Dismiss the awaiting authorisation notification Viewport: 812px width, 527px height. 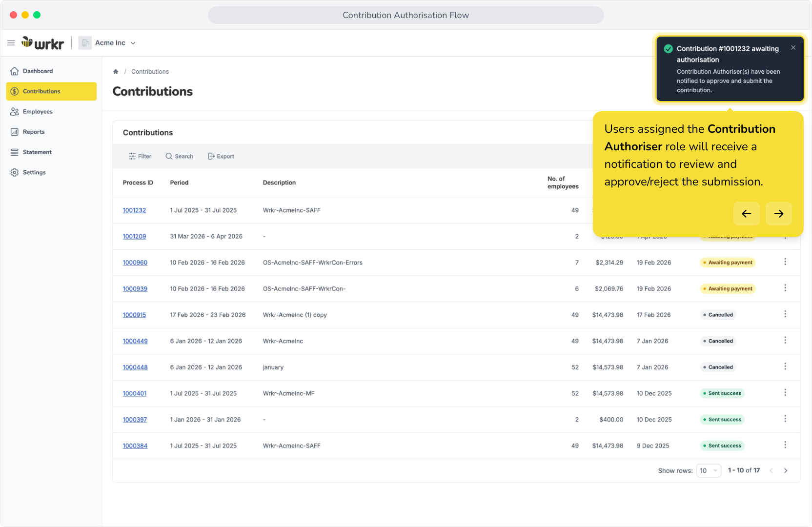793,48
